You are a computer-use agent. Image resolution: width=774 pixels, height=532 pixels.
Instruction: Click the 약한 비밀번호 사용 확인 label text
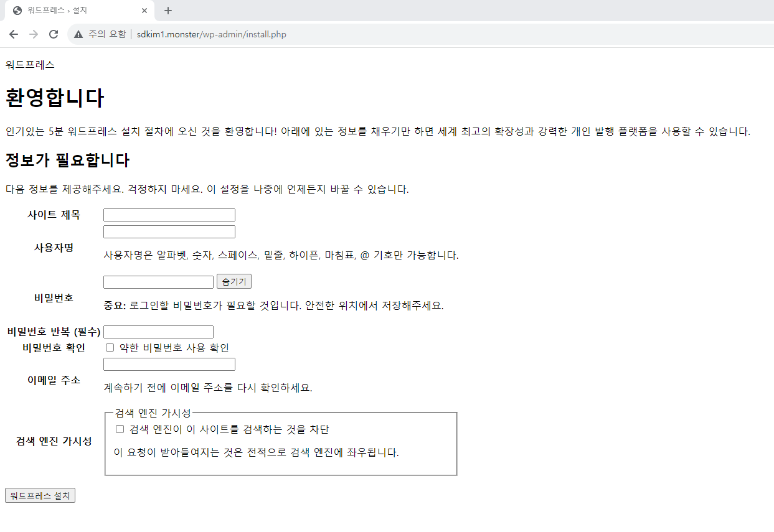(x=174, y=348)
